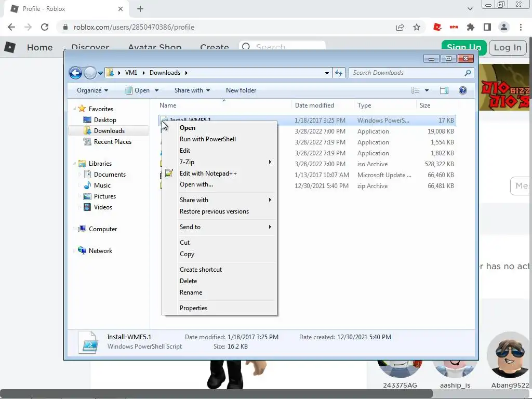Open Videos library
The image size is (532, 399).
[x=103, y=207]
